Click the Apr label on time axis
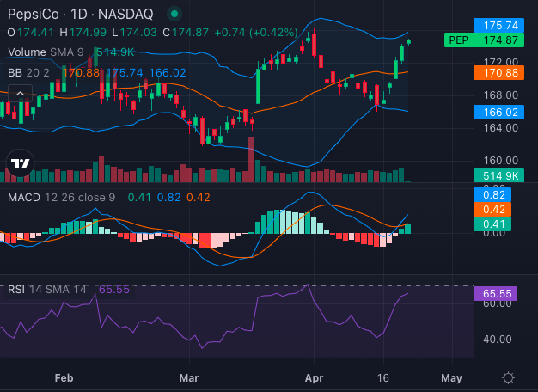Image resolution: width=538 pixels, height=392 pixels. (314, 378)
